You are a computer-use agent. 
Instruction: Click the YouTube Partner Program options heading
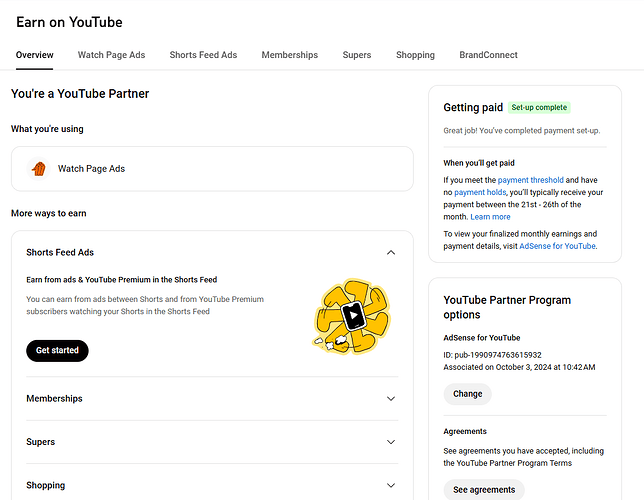click(x=507, y=307)
